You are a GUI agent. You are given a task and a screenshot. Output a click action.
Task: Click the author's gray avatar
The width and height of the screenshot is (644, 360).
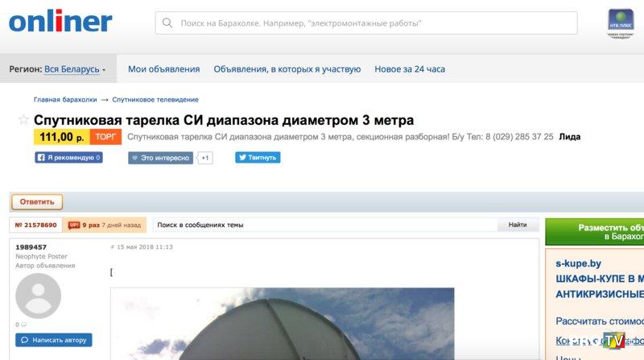click(x=38, y=296)
